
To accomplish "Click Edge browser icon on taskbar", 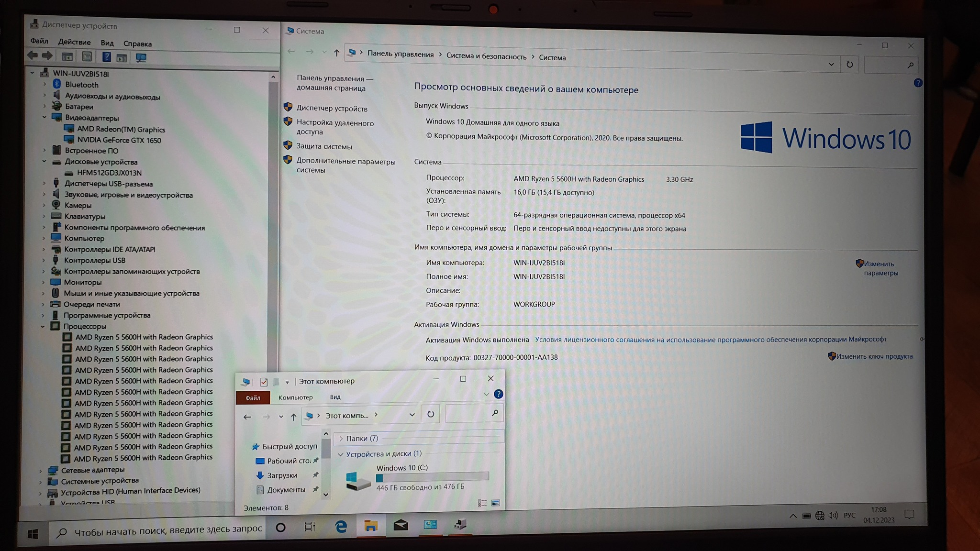I will point(341,527).
